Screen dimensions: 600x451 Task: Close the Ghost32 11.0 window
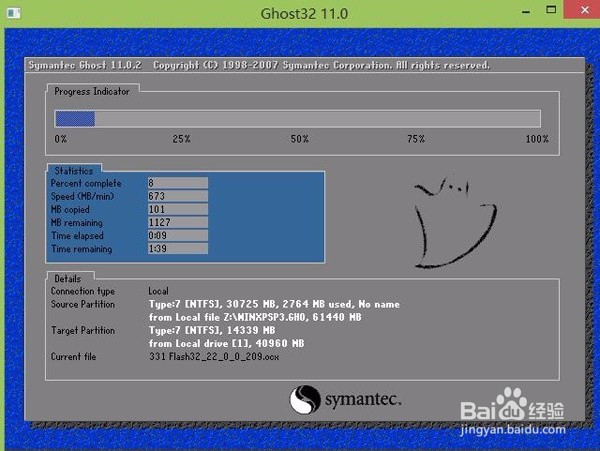[584, 10]
